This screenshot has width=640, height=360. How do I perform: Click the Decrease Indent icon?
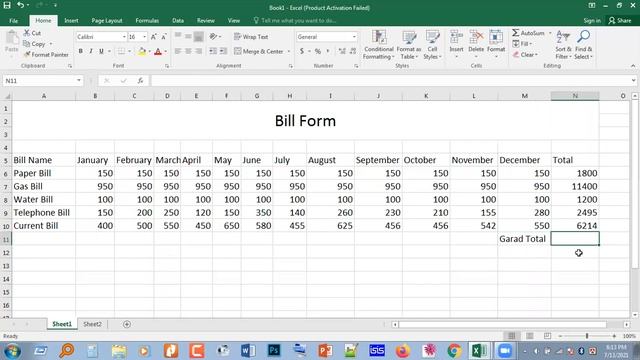213,51
